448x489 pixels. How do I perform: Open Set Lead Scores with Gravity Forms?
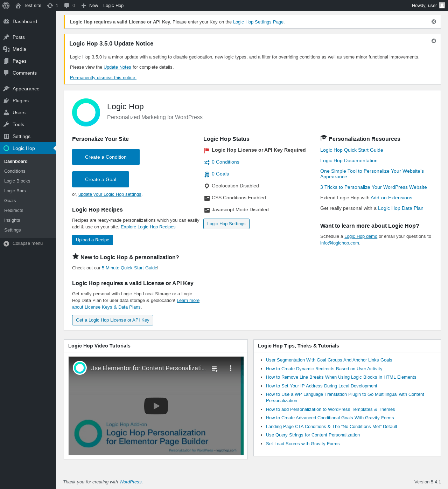pyautogui.click(x=303, y=444)
